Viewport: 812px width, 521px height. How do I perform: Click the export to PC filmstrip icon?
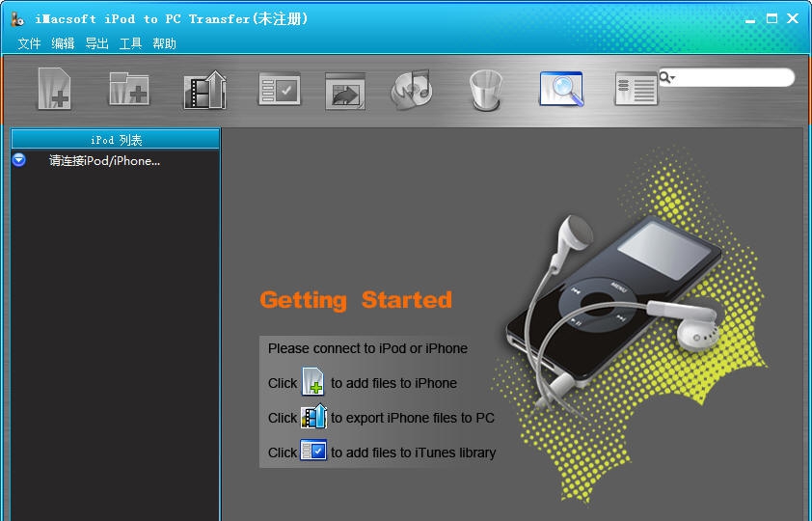205,90
